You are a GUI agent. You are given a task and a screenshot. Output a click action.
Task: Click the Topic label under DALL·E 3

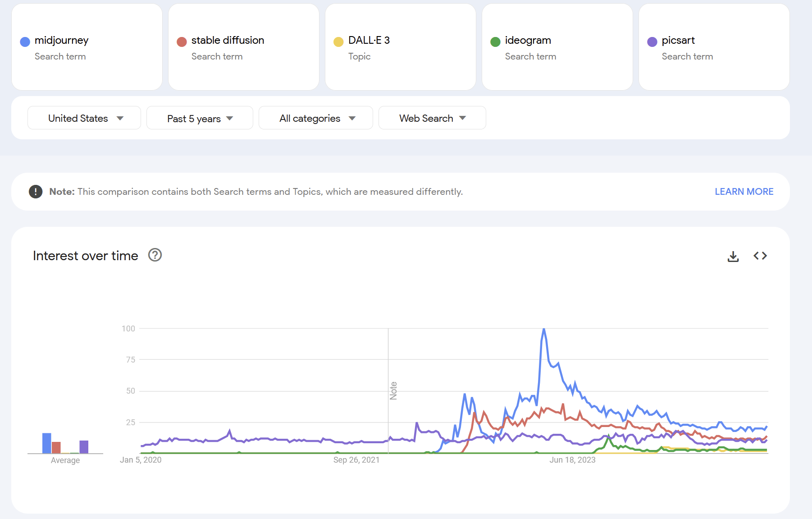(360, 56)
